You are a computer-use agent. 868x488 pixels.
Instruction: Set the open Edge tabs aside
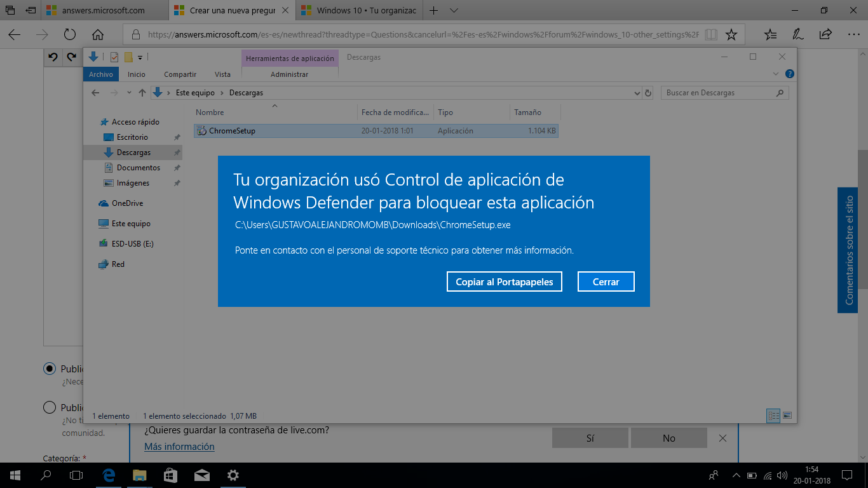point(31,10)
